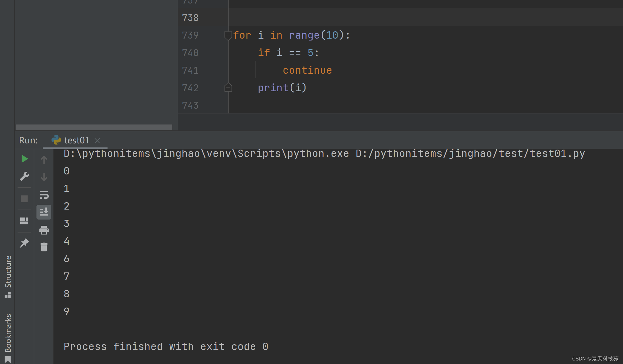Click the 'continue' keyword in the code
The width and height of the screenshot is (623, 364).
coord(307,70)
